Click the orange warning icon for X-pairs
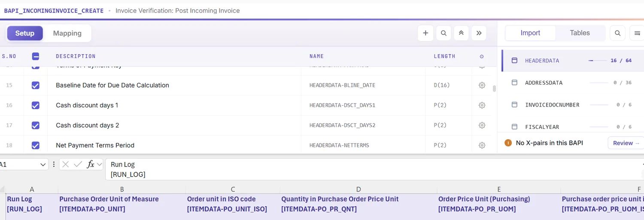 [x=508, y=143]
